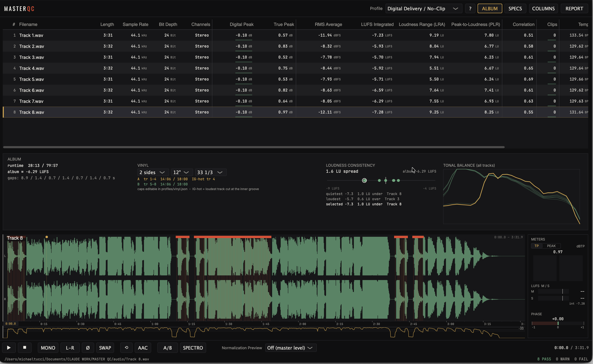Viewport: 593px width, 364px height.
Task: Click the selected loudness dot in consistency slider
Action: pyautogui.click(x=364, y=181)
